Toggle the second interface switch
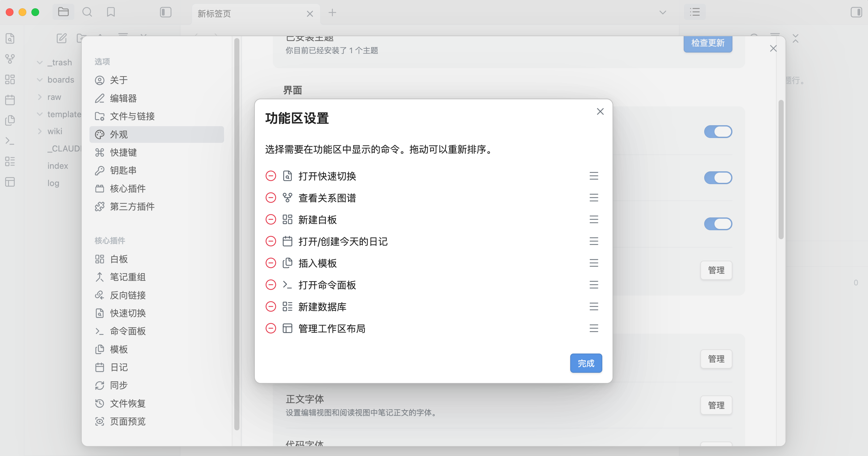Image resolution: width=868 pixels, height=456 pixels. point(718,178)
